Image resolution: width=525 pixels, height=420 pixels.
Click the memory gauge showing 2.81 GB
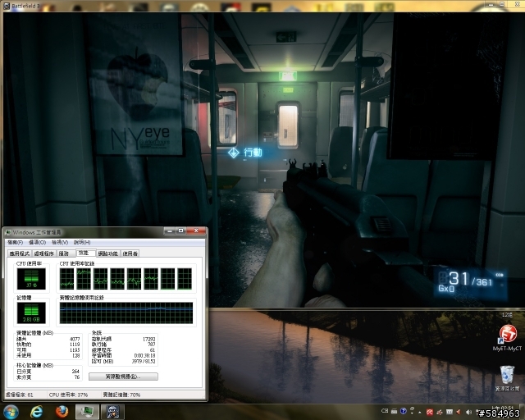(31, 313)
